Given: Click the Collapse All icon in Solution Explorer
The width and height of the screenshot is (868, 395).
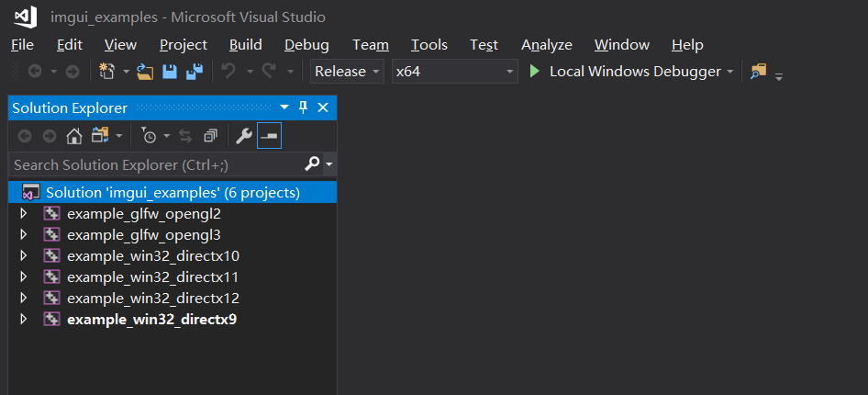Looking at the screenshot, I should (211, 136).
